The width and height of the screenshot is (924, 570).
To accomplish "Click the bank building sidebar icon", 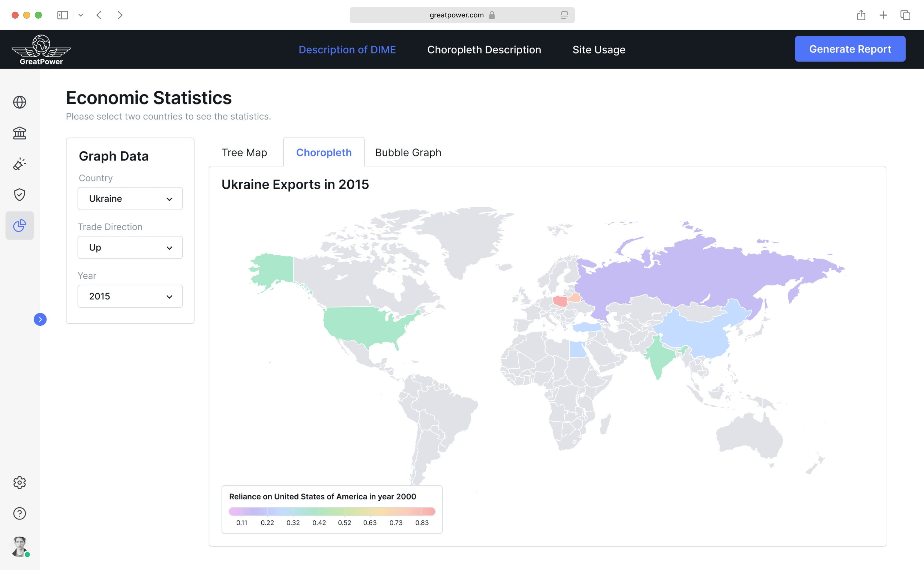I will [x=20, y=133].
